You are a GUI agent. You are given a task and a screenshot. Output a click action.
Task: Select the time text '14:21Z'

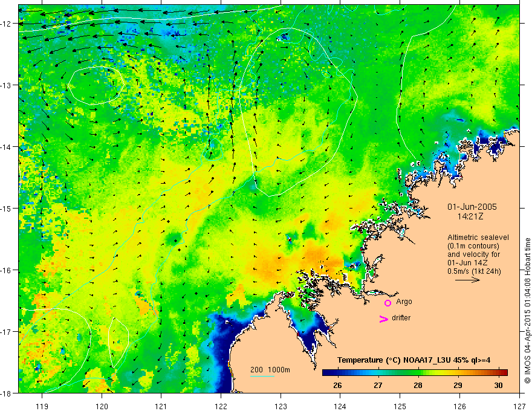point(470,216)
